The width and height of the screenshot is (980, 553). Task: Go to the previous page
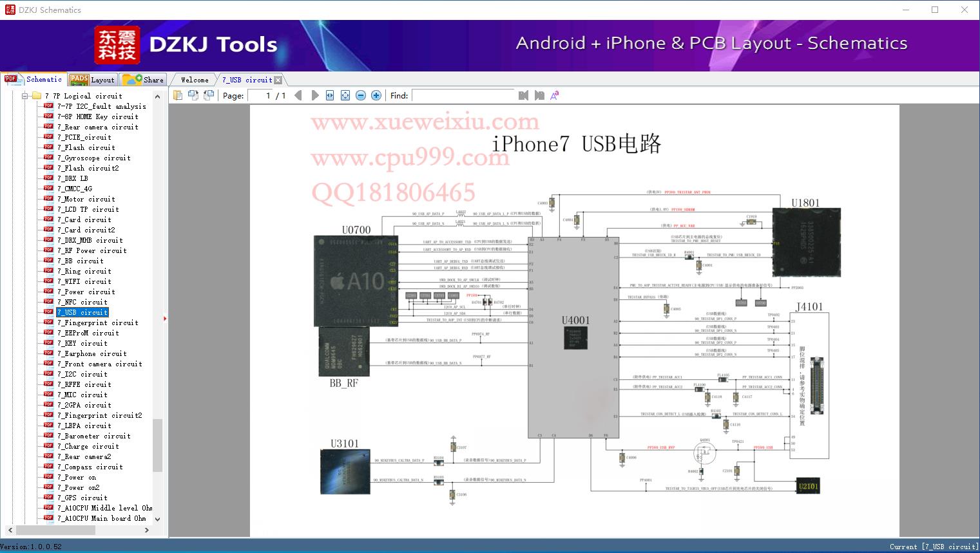click(x=298, y=95)
